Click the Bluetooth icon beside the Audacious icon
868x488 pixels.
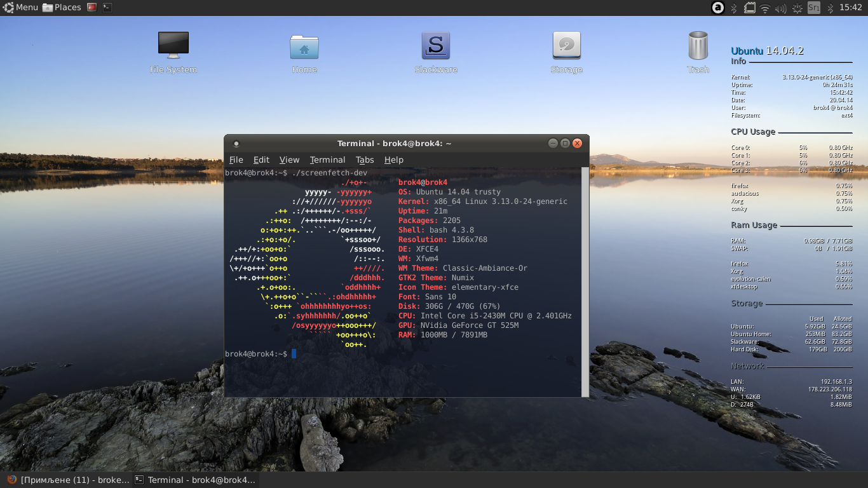point(733,8)
